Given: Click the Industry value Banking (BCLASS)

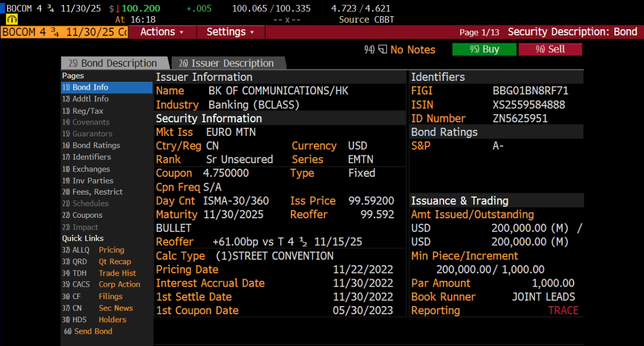Looking at the screenshot, I should coord(253,105).
